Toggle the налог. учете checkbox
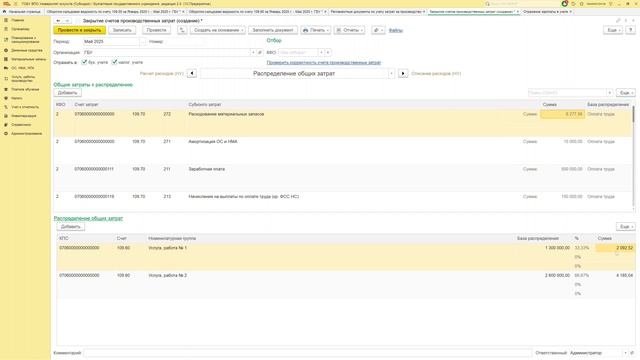Viewport: 640px width, 360px height. pos(114,62)
